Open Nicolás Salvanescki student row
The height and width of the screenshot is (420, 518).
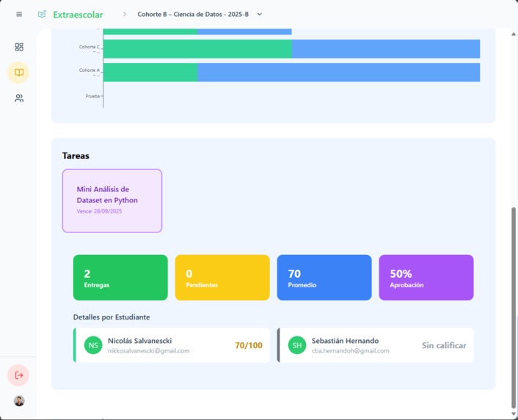171,345
